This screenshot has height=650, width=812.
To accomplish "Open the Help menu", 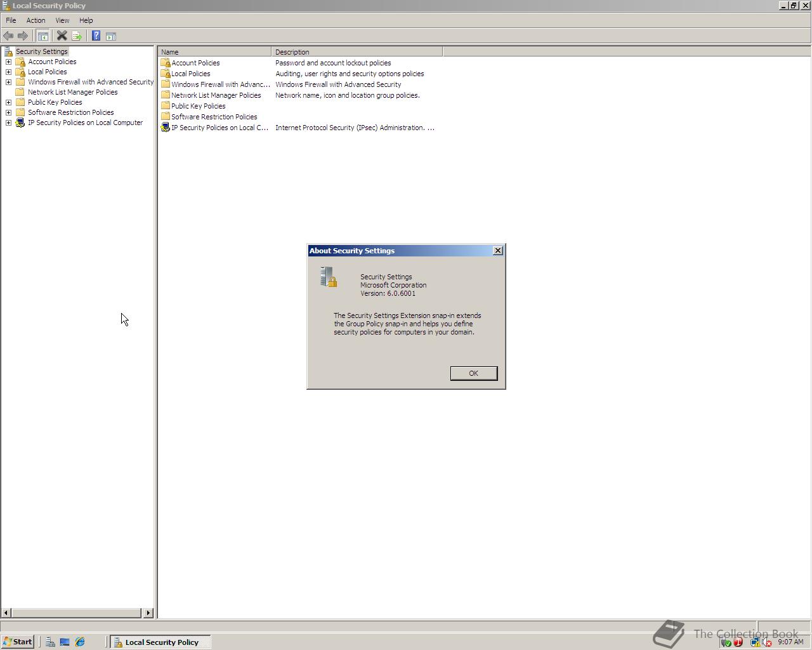I will tap(86, 20).
